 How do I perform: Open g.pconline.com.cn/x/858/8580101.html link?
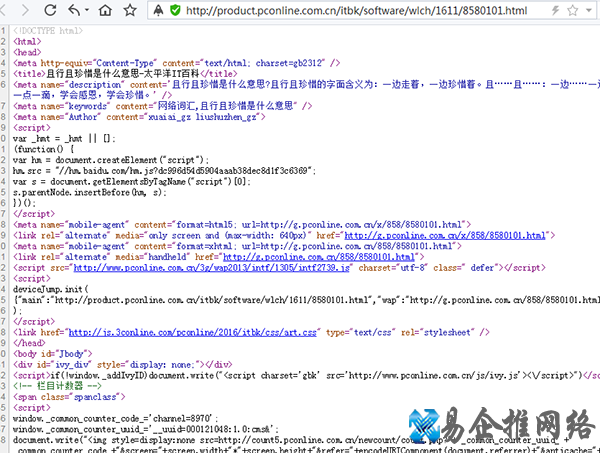tap(445, 235)
